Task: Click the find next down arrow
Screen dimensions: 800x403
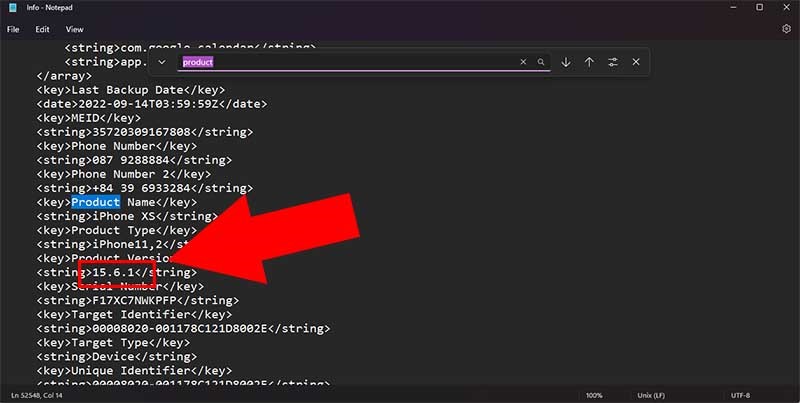Action: coord(566,62)
